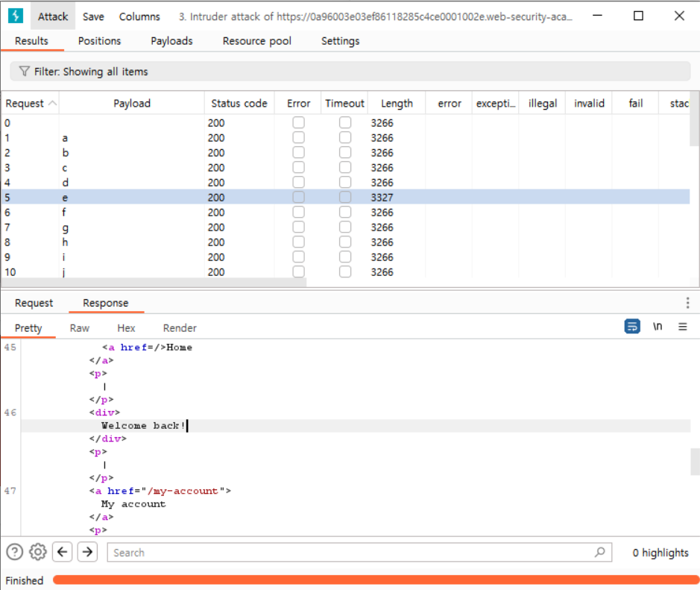Select request row 10 with payload j
700x590 pixels.
click(x=346, y=272)
